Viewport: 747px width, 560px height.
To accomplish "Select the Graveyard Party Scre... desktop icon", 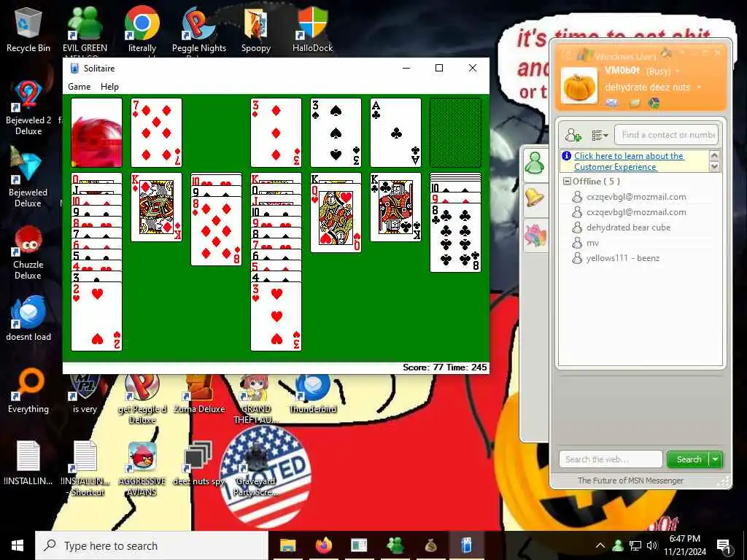I will 256,469.
